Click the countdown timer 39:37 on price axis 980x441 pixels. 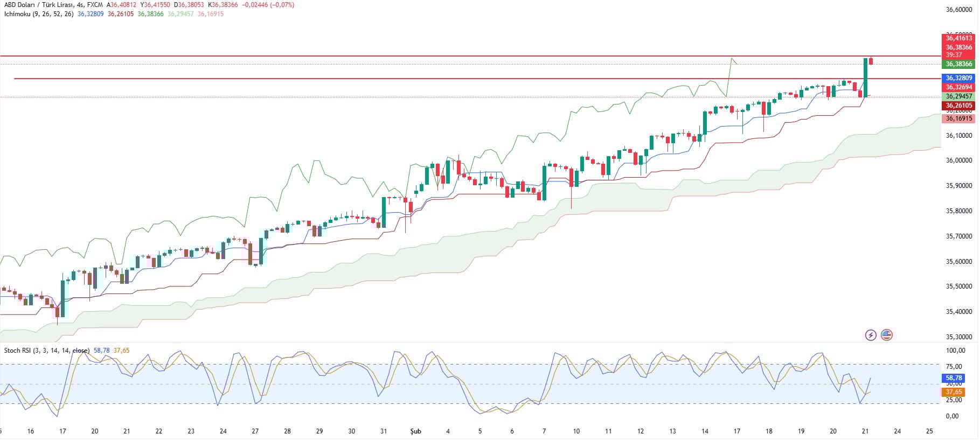pos(954,55)
